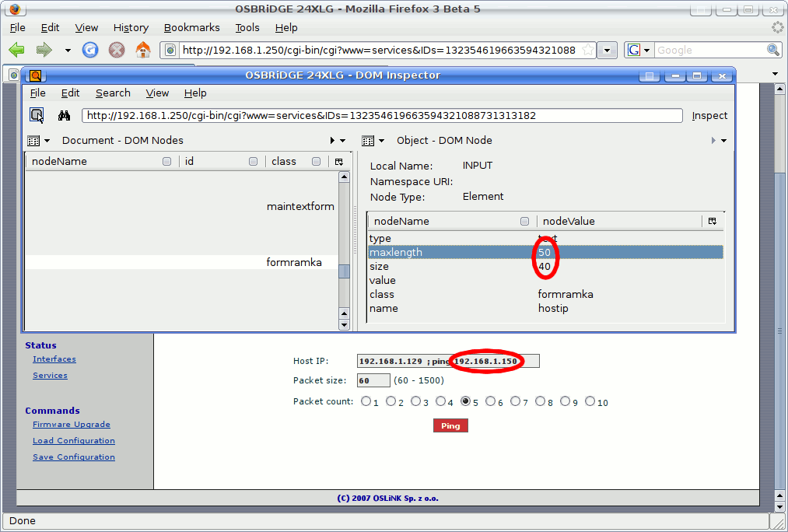Select packet count 6 radio button
The height and width of the screenshot is (532, 788).
(491, 401)
